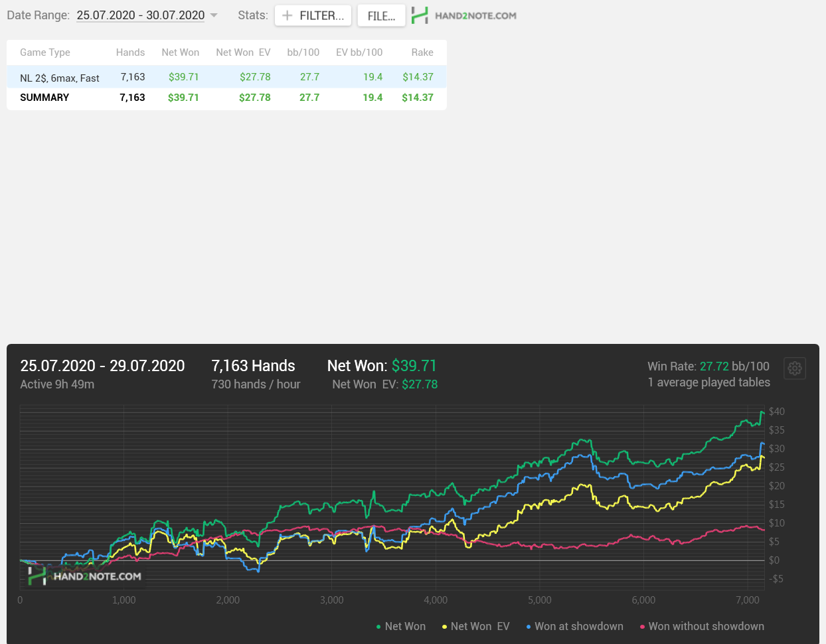
Task: Open the chart settings gear icon
Action: 795,368
